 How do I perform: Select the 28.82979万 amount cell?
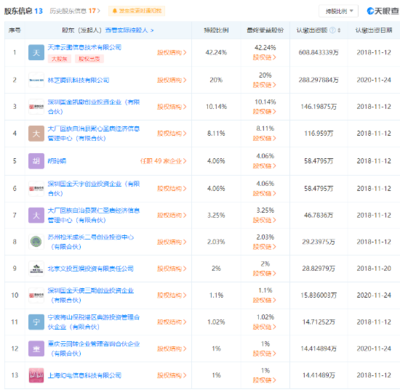(318, 268)
